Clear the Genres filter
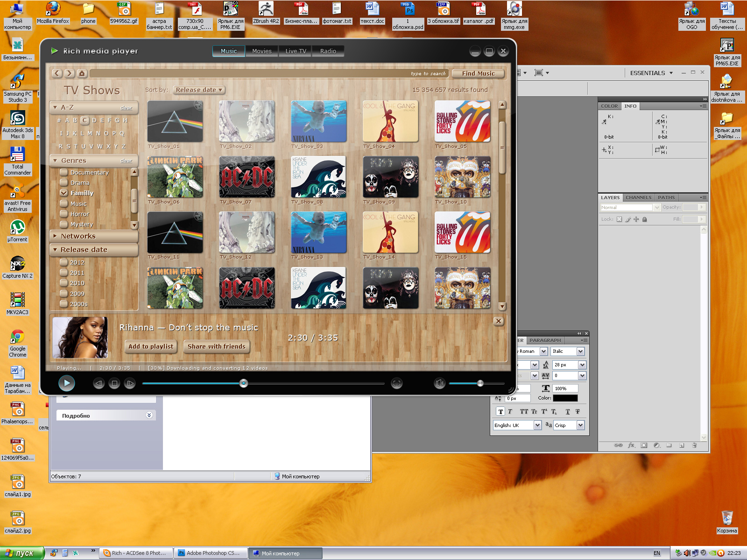The image size is (747, 560). 127,161
